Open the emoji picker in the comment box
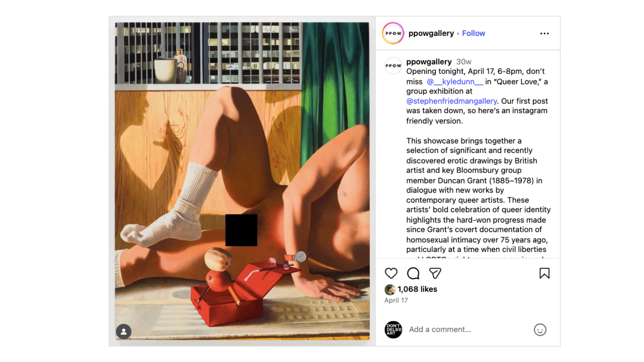This screenshot has width=644, height=362. tap(540, 330)
